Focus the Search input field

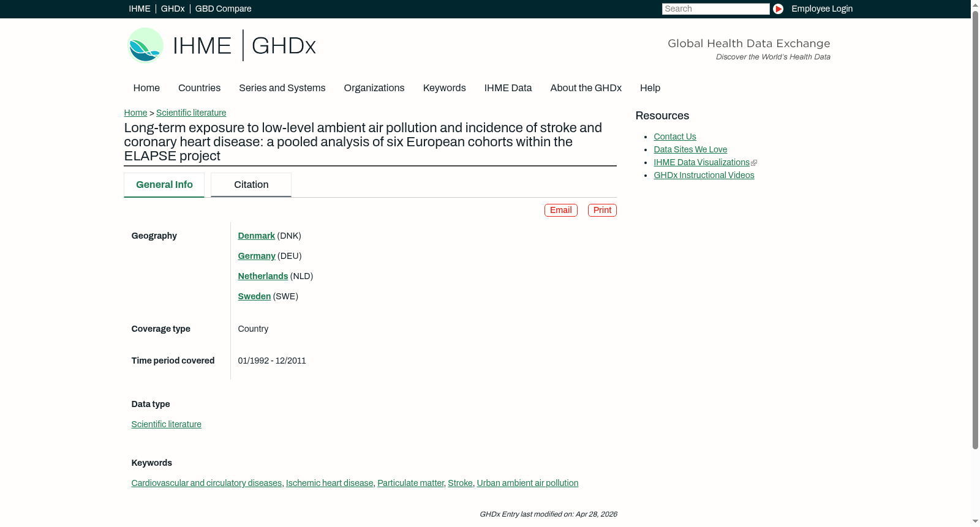tap(715, 9)
